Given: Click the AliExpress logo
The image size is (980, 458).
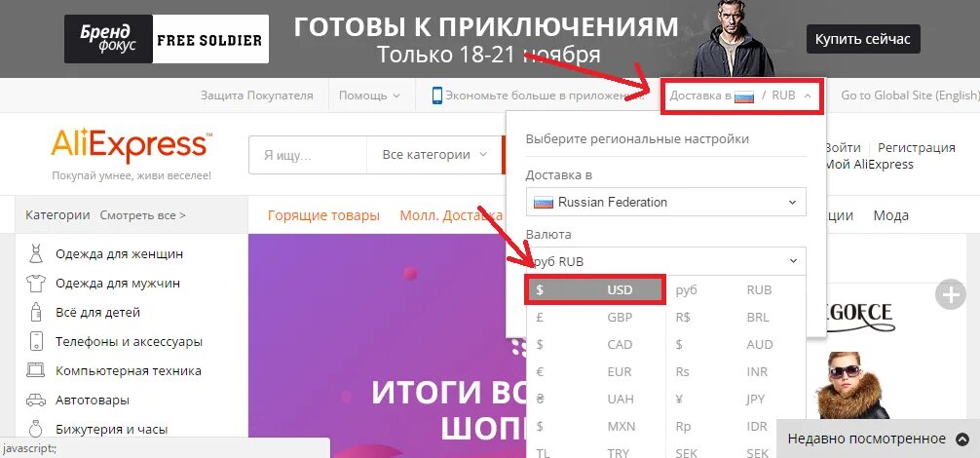Looking at the screenshot, I should pos(132,145).
